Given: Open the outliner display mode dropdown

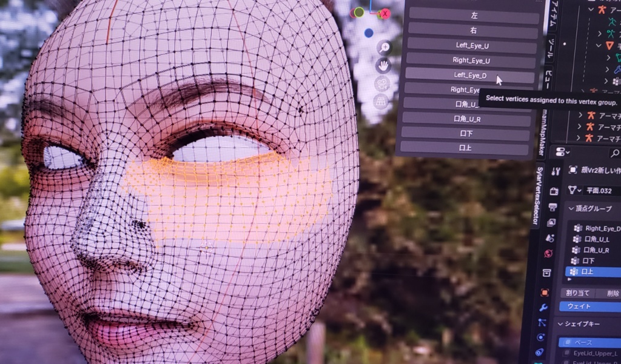Looking at the screenshot, I should tap(563, 152).
